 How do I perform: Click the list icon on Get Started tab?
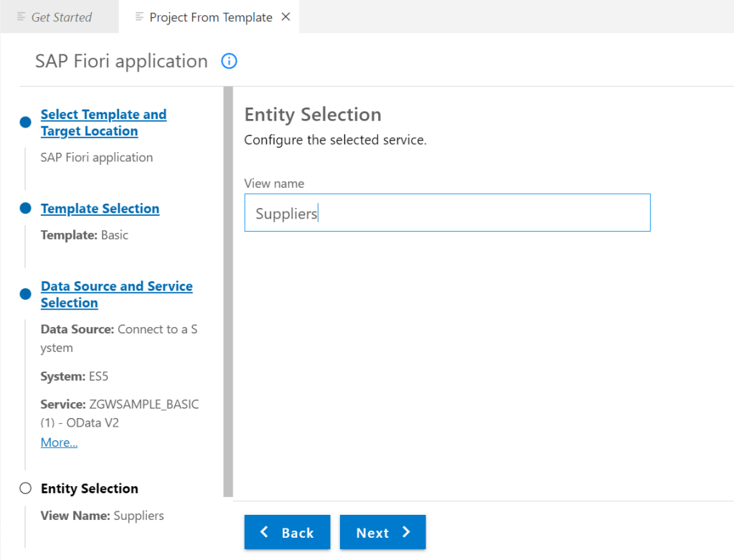(x=22, y=17)
